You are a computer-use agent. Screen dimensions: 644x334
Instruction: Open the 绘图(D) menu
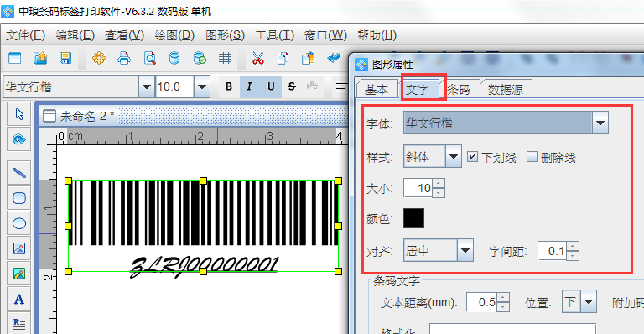coord(174,35)
